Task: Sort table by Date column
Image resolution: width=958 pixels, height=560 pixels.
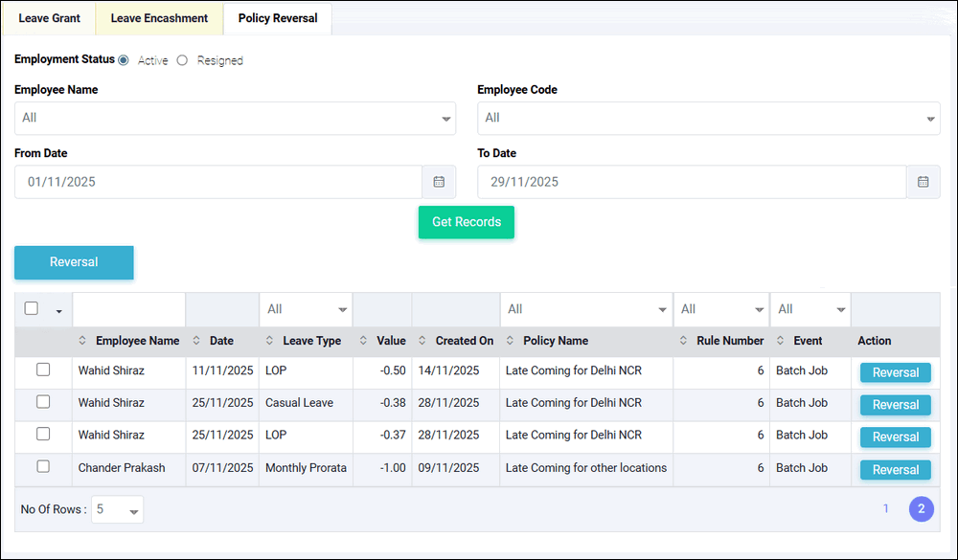Action: click(x=196, y=341)
